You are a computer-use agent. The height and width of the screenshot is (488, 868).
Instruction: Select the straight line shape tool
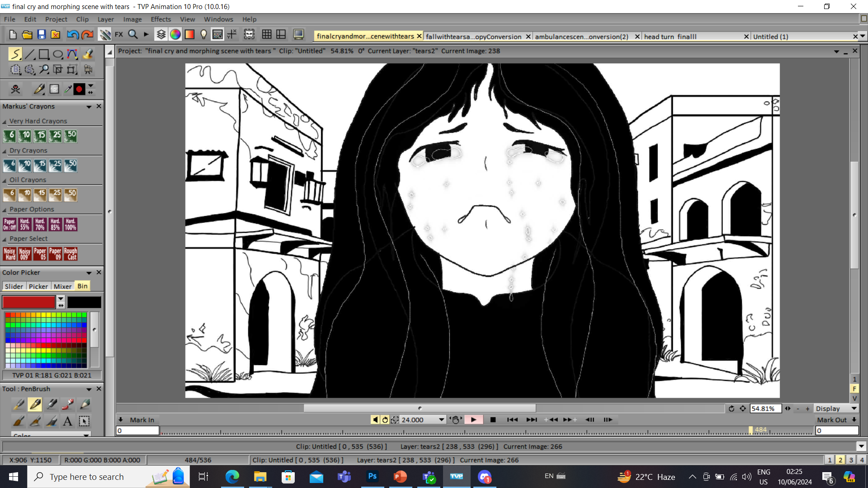point(30,54)
